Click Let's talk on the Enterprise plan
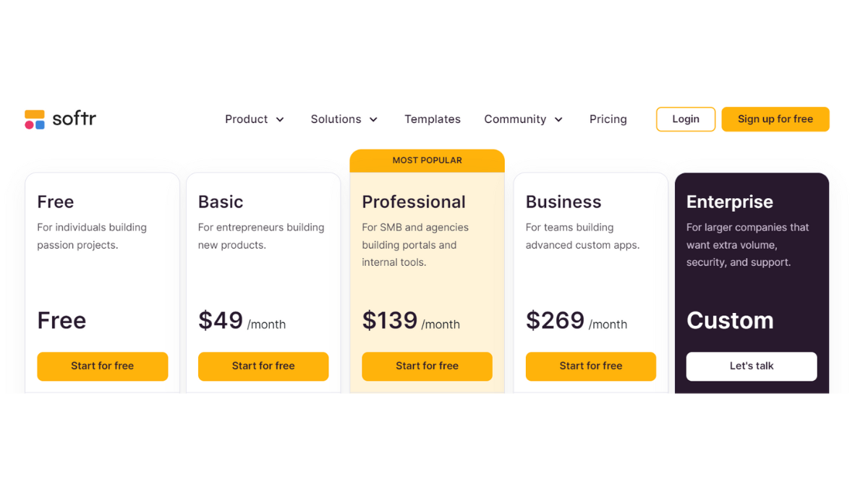The height and width of the screenshot is (495, 868). pos(751,366)
